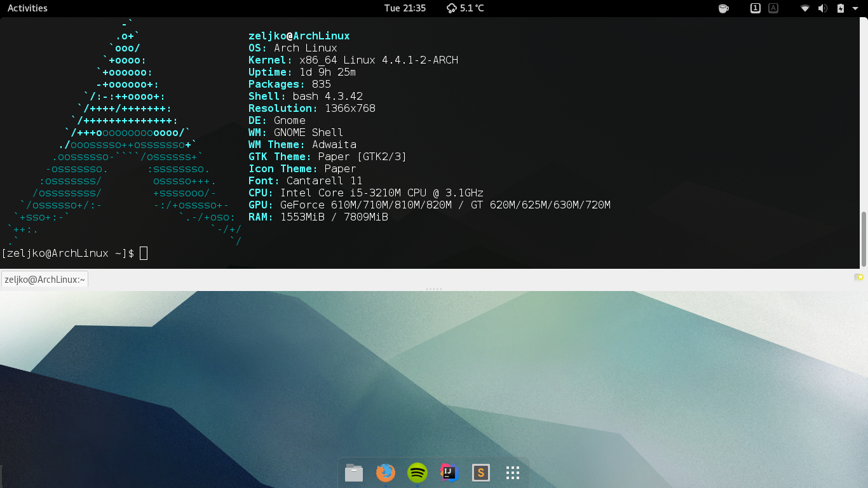Click the 'zeljko@ArchLinux' header in output
Viewport: 868px width, 488px height.
(299, 36)
